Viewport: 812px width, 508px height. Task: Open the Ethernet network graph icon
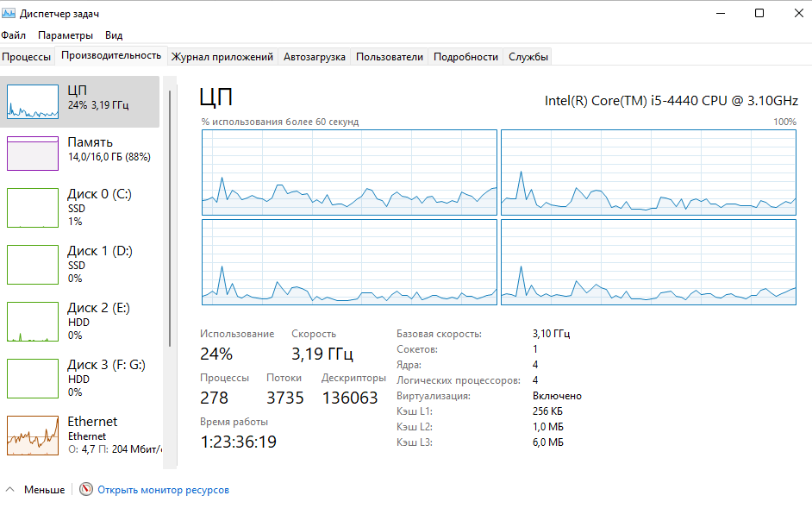click(x=33, y=436)
